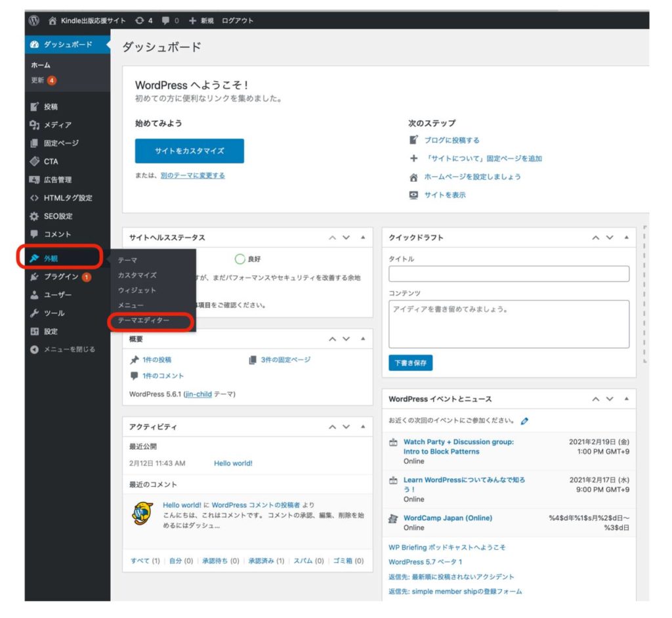Viewport: 672px width, 618px height.
Task: Click the コメント bubble icon in sidebar
Action: tap(34, 234)
